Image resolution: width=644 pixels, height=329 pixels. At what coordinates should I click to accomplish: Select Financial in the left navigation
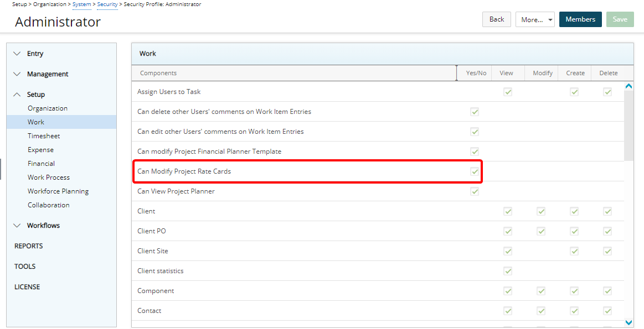(41, 163)
